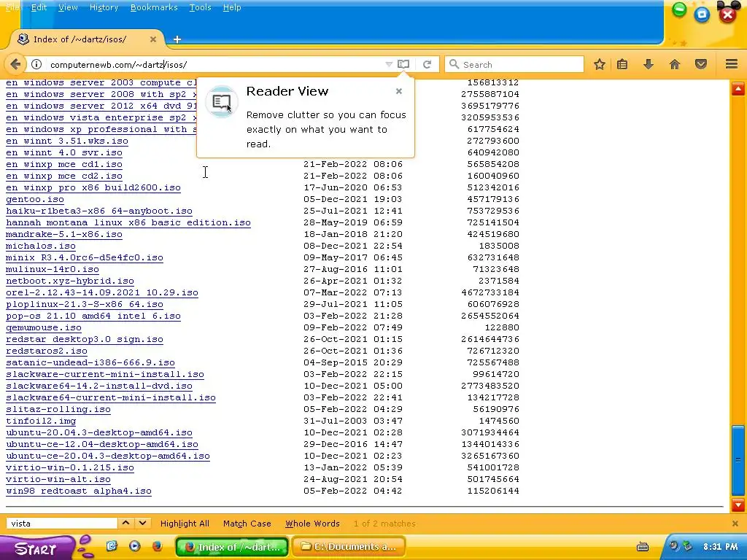Click the URL address field

(214, 64)
